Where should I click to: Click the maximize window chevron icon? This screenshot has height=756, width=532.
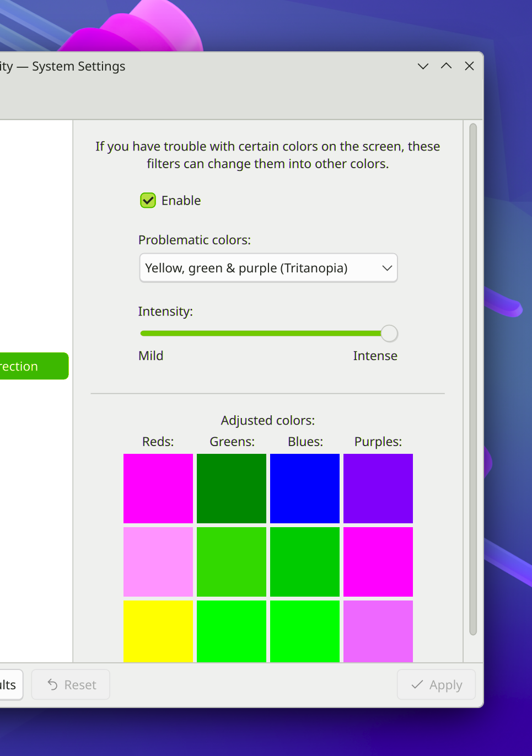(x=446, y=66)
